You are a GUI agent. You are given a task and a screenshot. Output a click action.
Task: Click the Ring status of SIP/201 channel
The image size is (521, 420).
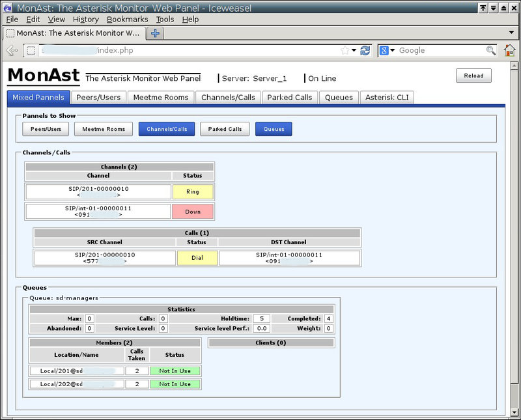coord(193,191)
